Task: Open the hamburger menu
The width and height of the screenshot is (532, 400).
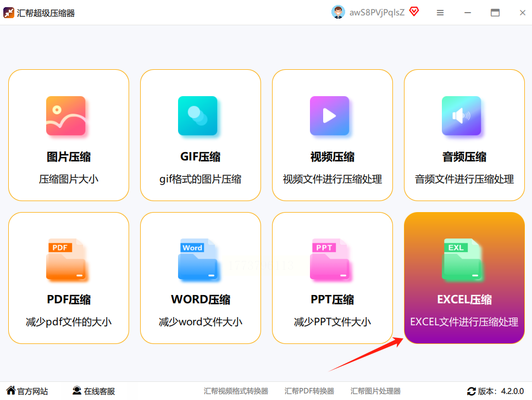Action: coord(440,13)
